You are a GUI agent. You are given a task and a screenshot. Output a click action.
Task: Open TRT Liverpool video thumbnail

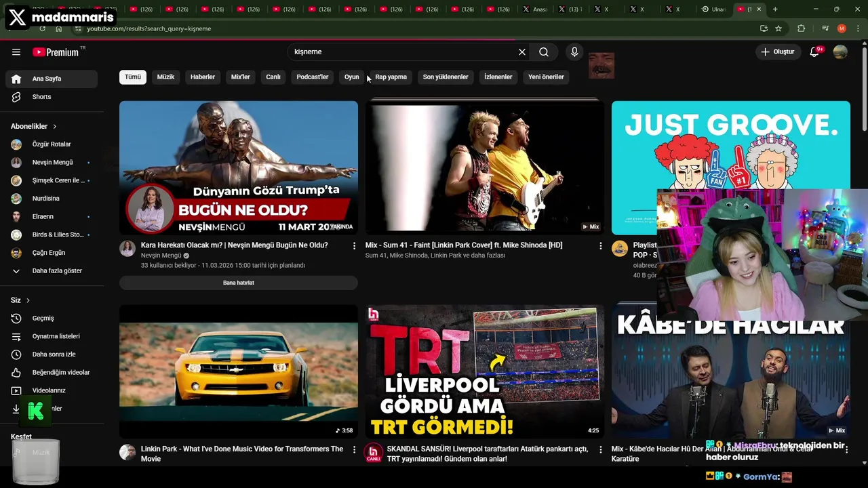pyautogui.click(x=485, y=371)
